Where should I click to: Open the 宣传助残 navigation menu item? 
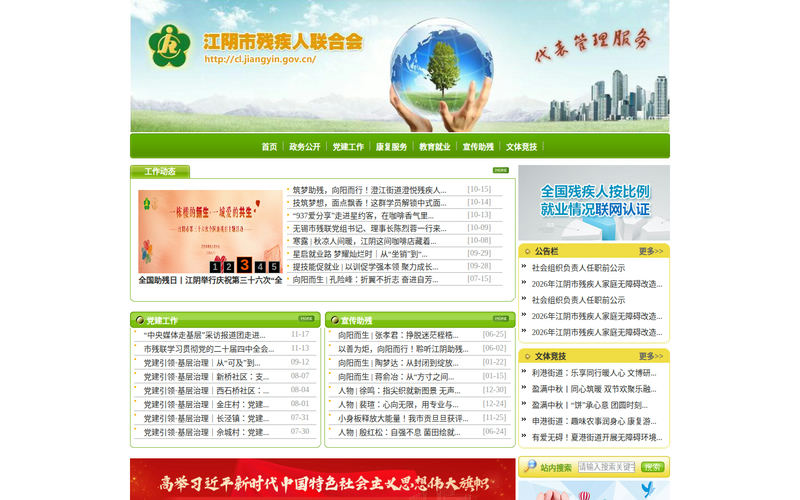point(478,147)
